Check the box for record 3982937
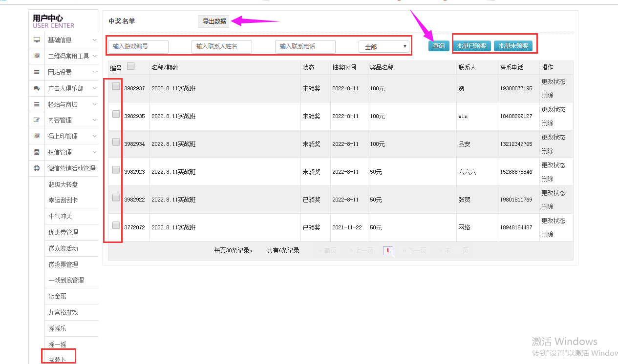 coord(116,86)
